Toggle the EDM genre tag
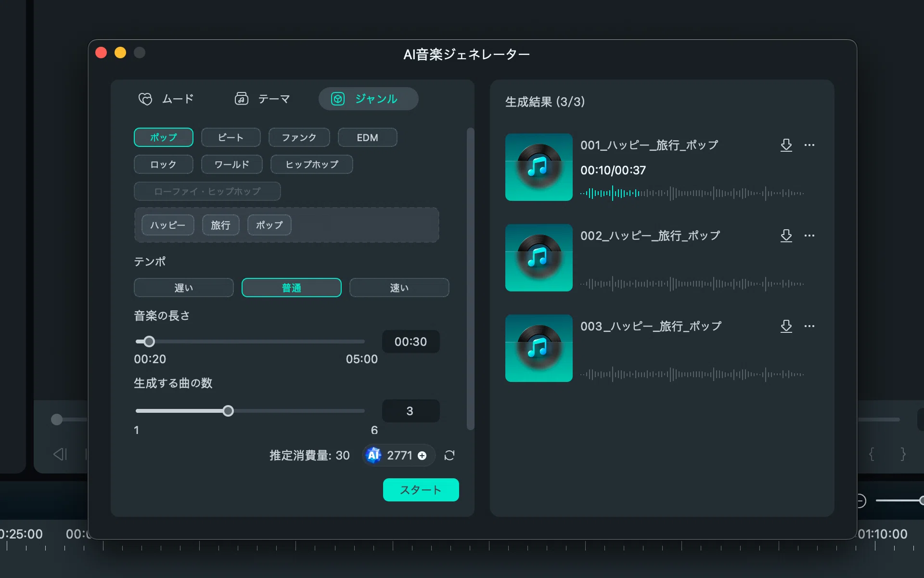The image size is (924, 578). [x=368, y=137]
